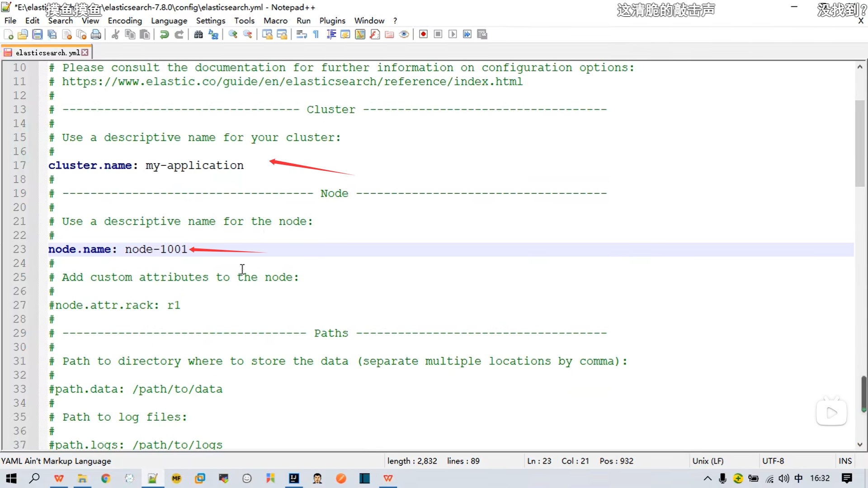868x488 pixels.
Task: Open the Unix (LF) line ending selector
Action: click(708, 461)
